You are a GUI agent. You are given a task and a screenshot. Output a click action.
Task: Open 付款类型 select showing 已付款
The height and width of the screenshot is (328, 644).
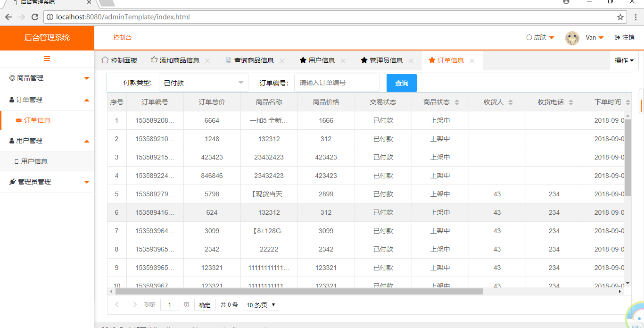[x=204, y=83]
